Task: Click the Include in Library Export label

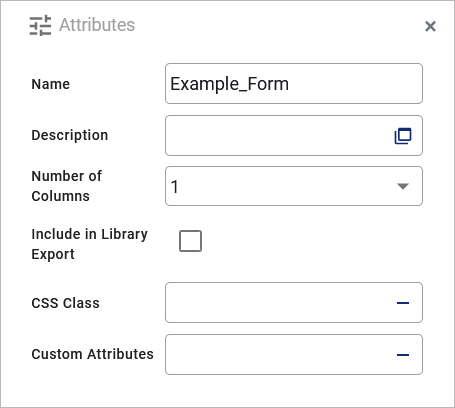Action: click(x=89, y=244)
